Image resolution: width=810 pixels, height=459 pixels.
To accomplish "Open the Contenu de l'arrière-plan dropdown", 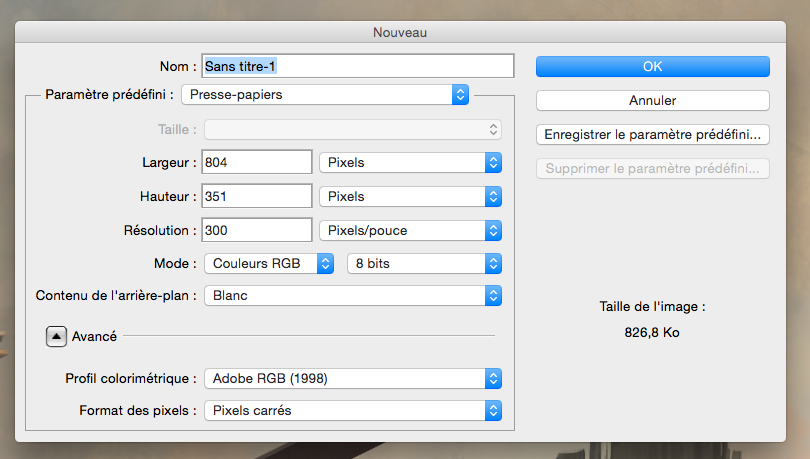I will (x=352, y=296).
